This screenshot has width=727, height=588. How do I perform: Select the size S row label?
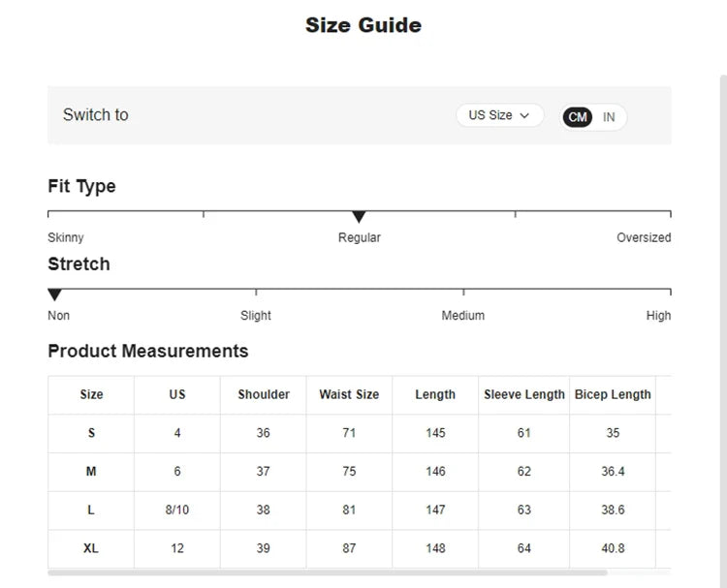point(91,433)
